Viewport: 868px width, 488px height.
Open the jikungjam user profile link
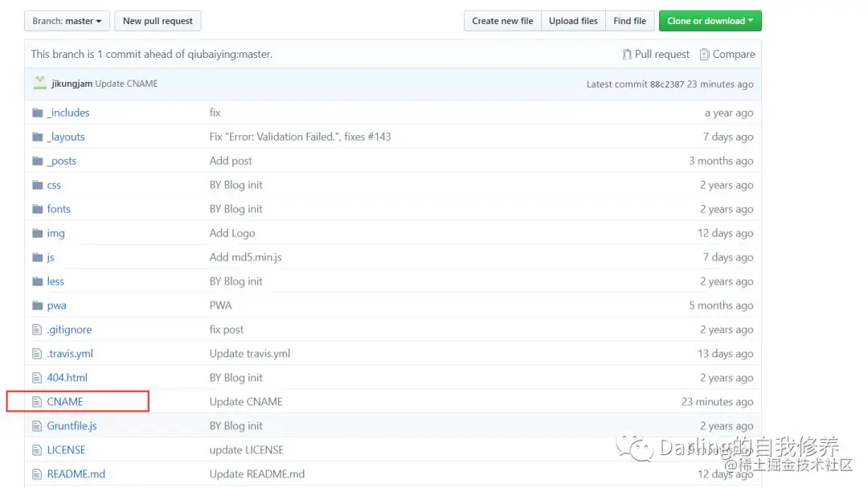72,84
